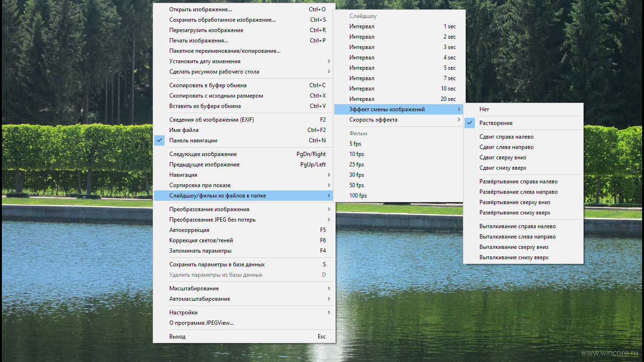Open the 'Открыть изображение...' menu entry
This screenshot has height=362, width=644.
pyautogui.click(x=244, y=9)
